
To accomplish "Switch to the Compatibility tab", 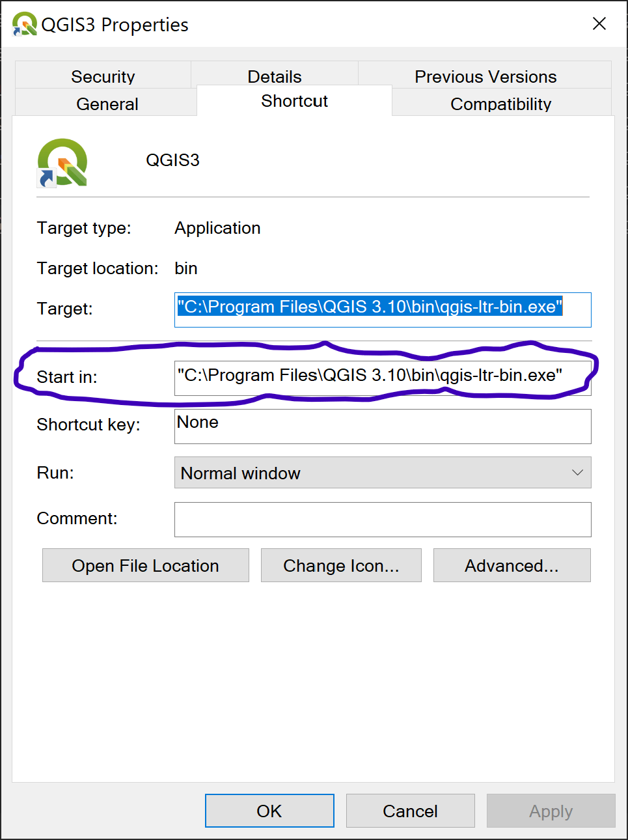I will coord(500,104).
